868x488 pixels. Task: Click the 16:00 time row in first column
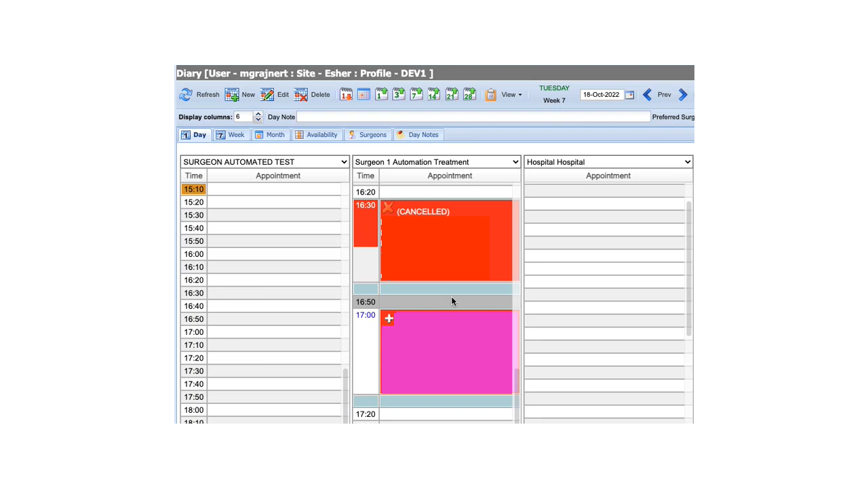(261, 254)
